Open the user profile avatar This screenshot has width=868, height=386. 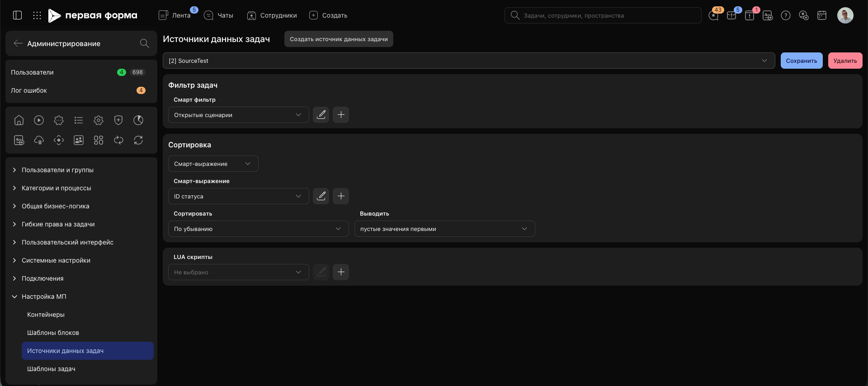845,15
